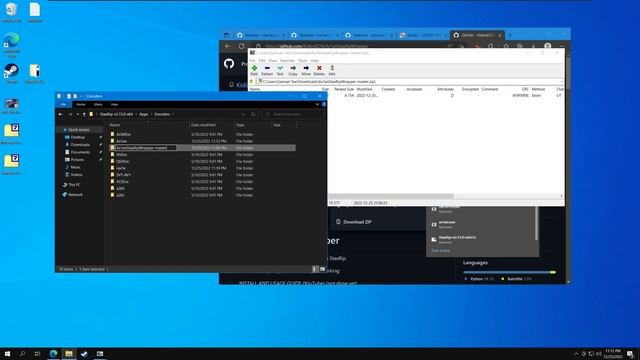Click the Search Encoders box
Viewport: 640px width, 360px height.
click(x=292, y=114)
